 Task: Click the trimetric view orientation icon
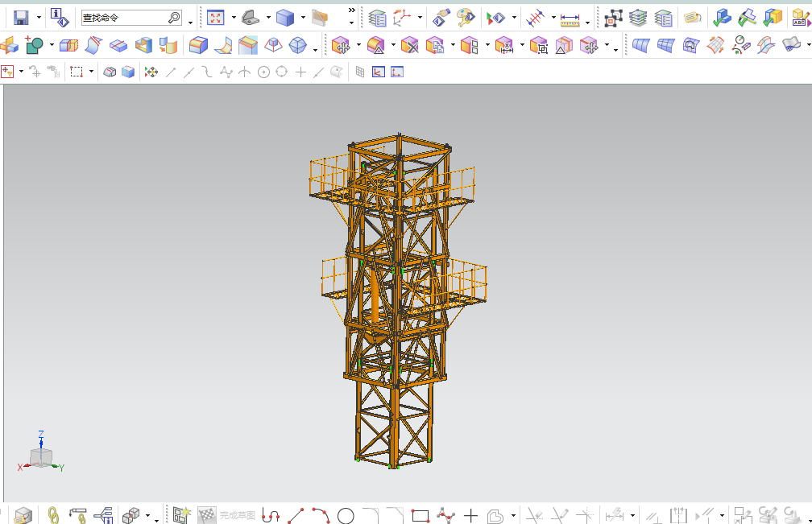click(251, 18)
